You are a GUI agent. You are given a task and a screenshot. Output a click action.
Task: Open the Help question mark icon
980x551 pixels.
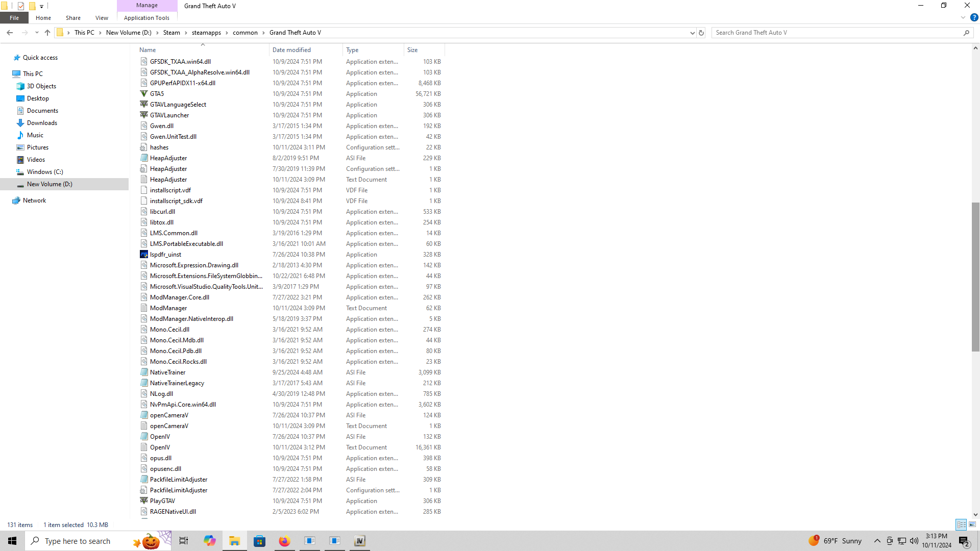[974, 17]
